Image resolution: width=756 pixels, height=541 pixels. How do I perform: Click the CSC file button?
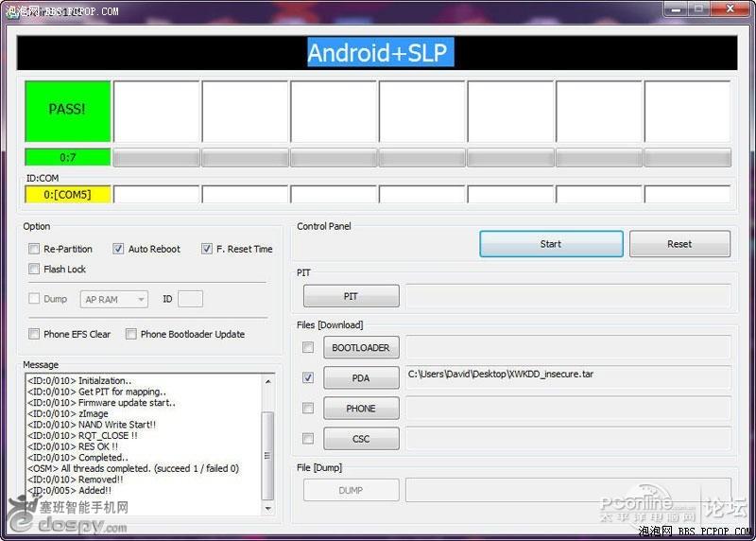click(361, 439)
